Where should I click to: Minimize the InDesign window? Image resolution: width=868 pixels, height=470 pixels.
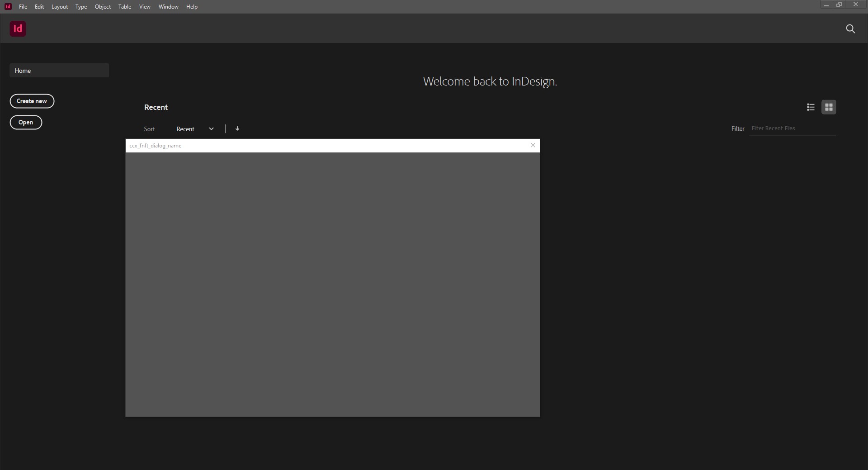[x=826, y=5]
